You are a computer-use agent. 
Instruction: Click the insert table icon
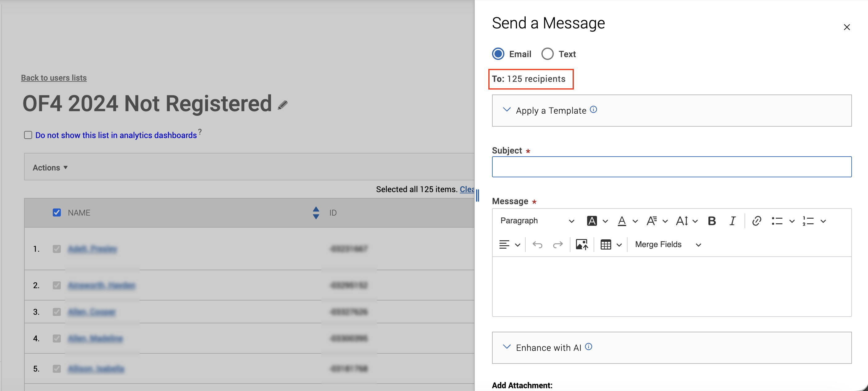606,245
